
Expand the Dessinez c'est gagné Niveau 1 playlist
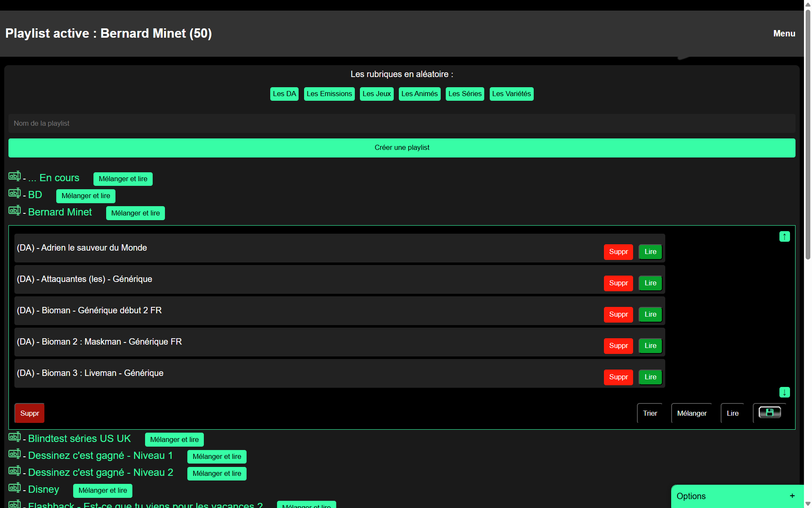click(100, 456)
